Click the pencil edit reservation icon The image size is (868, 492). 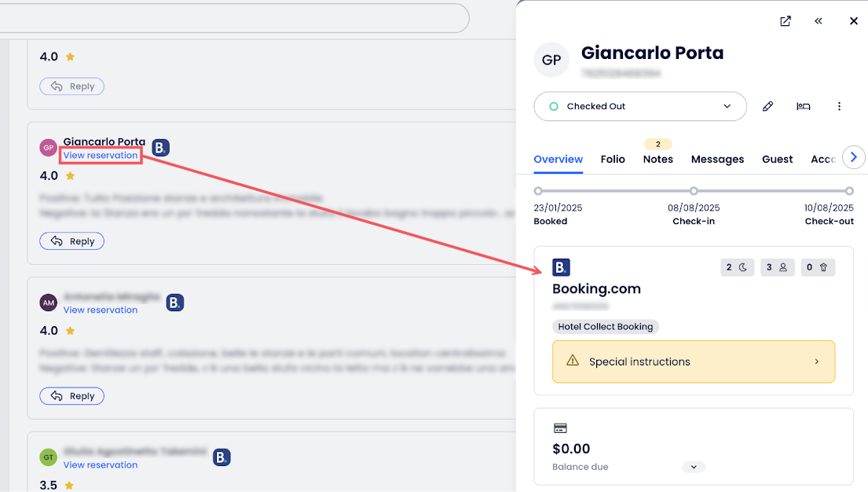pyautogui.click(x=768, y=106)
